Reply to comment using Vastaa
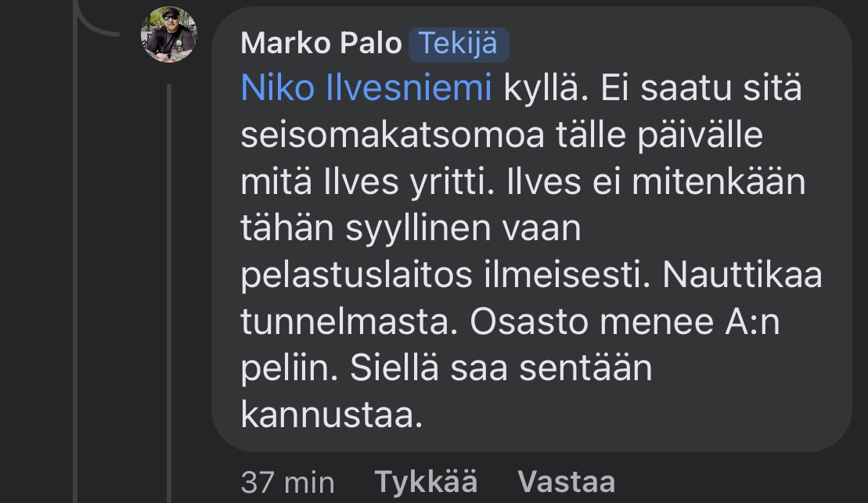This screenshot has height=503, width=868. [566, 481]
